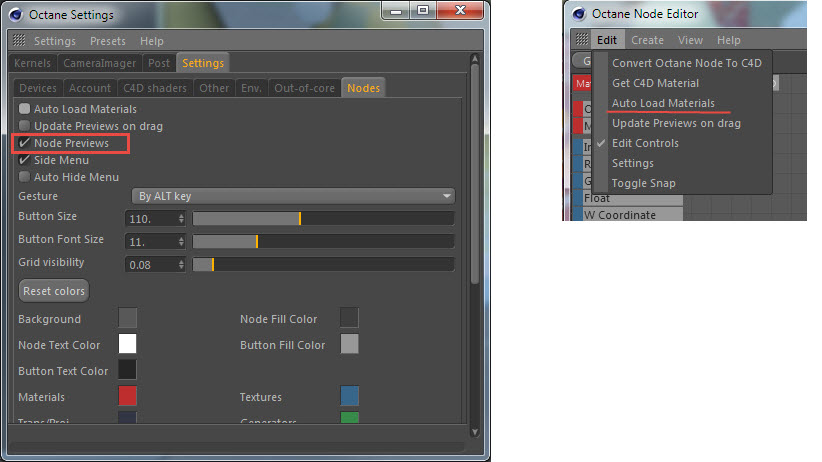Open the Button Fill Color swatch
This screenshot has height=462, width=822.
pos(350,344)
